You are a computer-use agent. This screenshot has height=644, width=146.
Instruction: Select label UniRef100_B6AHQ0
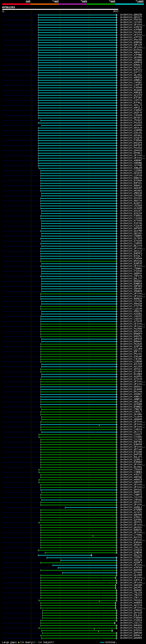131,590
